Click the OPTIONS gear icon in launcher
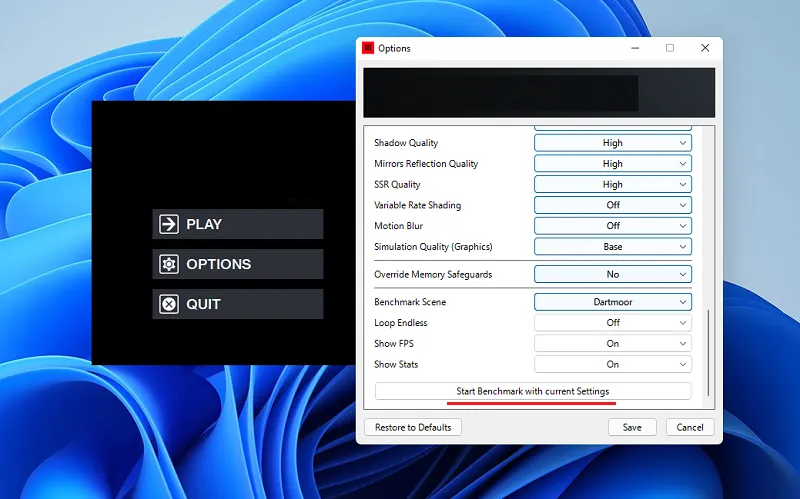This screenshot has width=800, height=499. click(169, 264)
